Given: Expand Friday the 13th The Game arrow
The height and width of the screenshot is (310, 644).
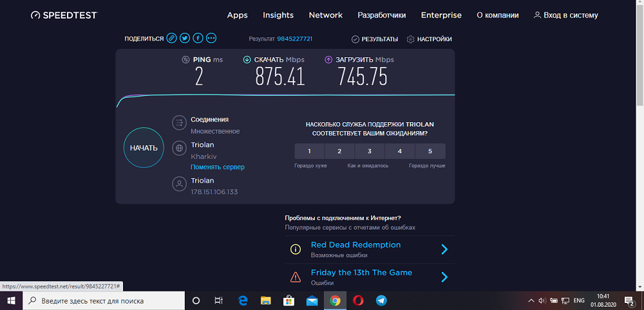Looking at the screenshot, I should point(444,277).
